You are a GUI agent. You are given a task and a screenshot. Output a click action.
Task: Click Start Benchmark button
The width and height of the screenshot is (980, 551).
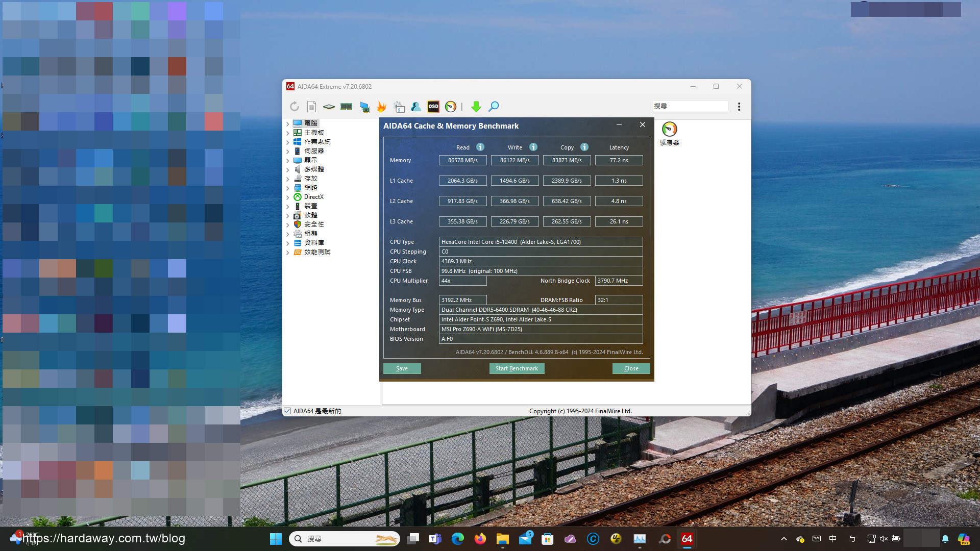[517, 368]
